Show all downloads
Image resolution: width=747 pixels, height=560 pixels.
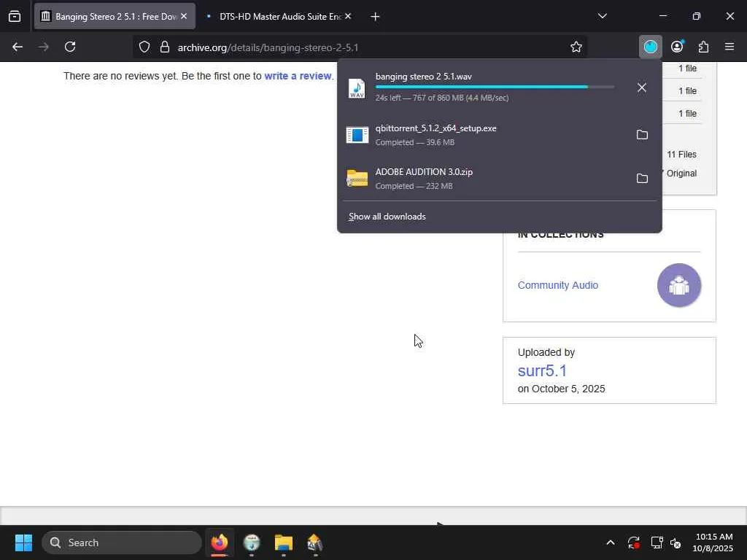387,217
